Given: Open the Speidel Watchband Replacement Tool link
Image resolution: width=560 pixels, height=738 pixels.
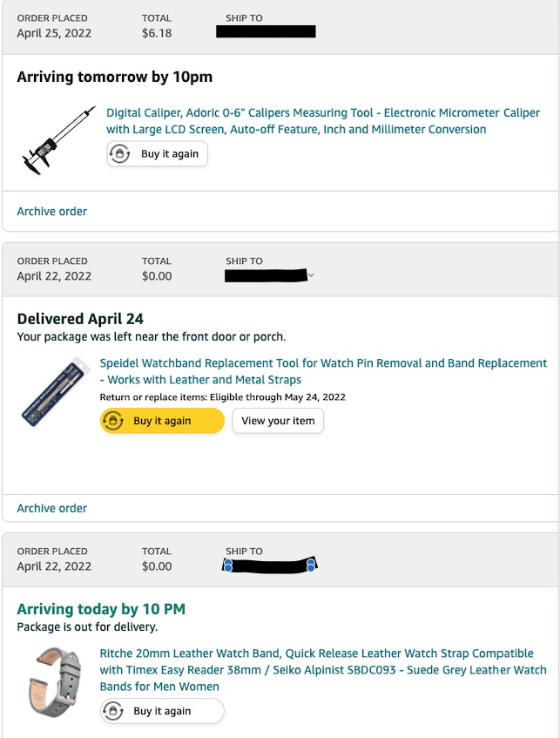Looking at the screenshot, I should tap(323, 371).
